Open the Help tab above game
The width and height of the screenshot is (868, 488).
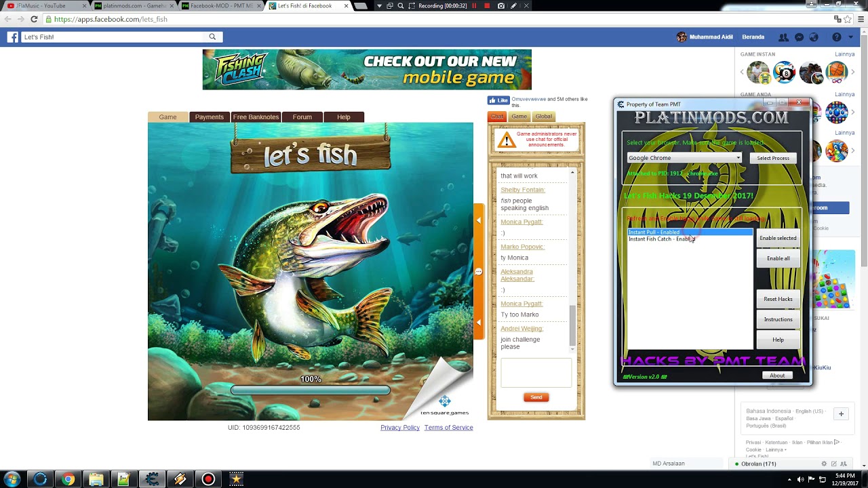pyautogui.click(x=344, y=117)
